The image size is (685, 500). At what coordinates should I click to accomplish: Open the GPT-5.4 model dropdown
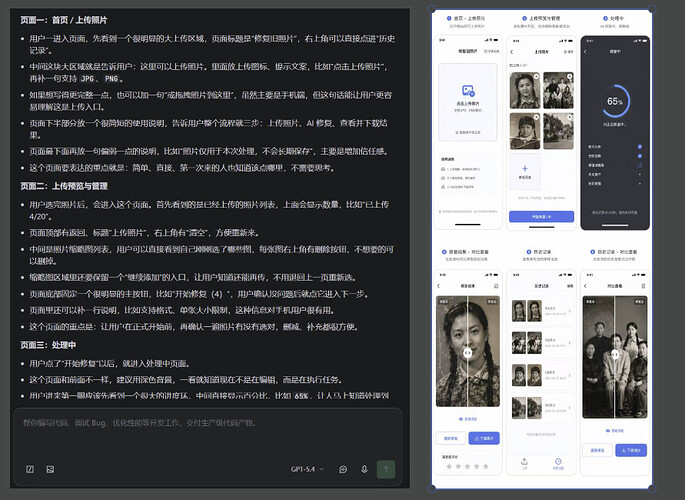click(307, 469)
